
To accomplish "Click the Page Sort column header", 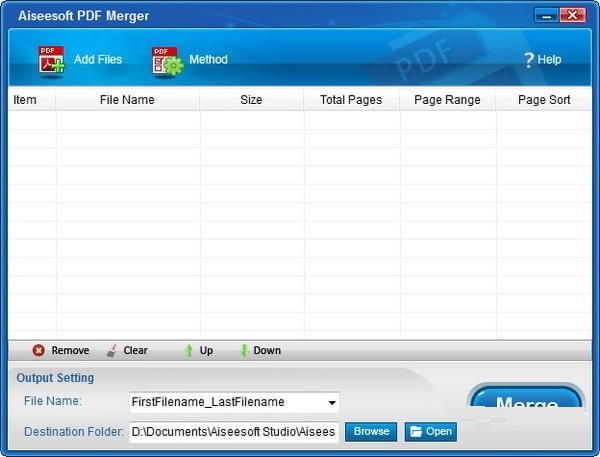I will [x=544, y=100].
